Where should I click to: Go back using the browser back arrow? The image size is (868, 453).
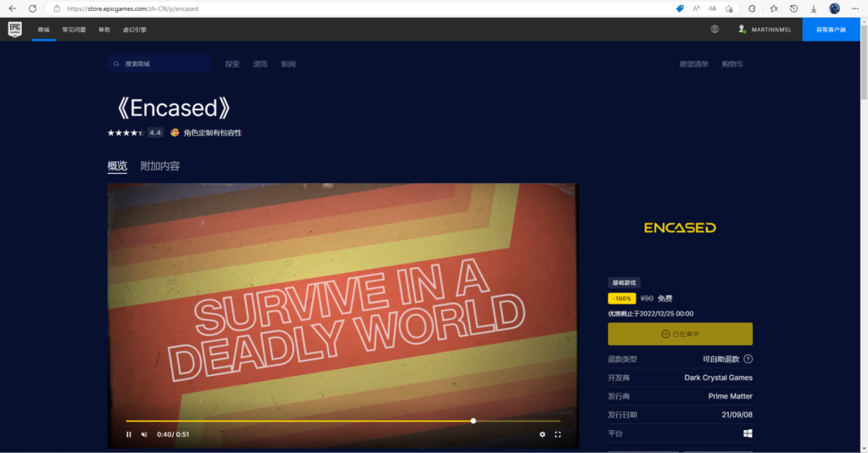(x=12, y=8)
